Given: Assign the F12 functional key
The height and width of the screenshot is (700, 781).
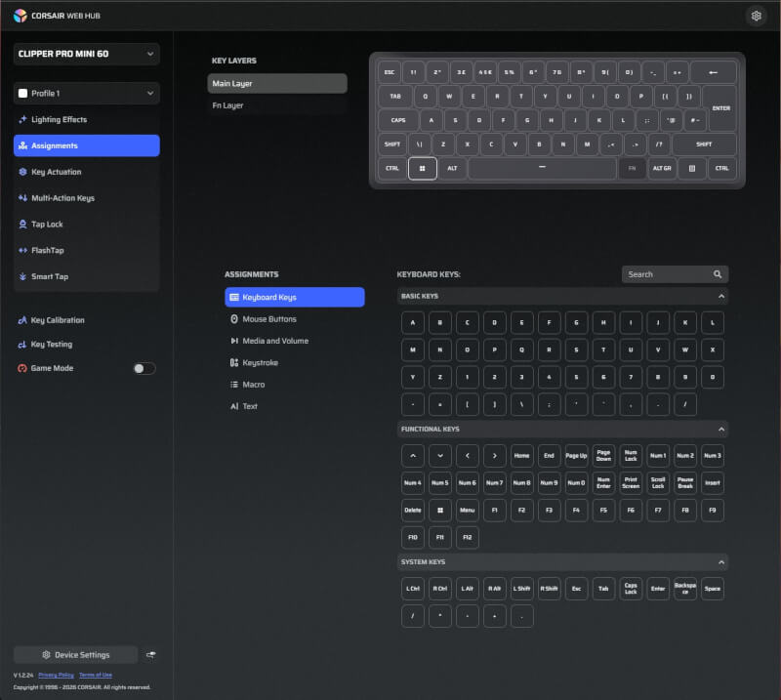Looking at the screenshot, I should (x=468, y=537).
